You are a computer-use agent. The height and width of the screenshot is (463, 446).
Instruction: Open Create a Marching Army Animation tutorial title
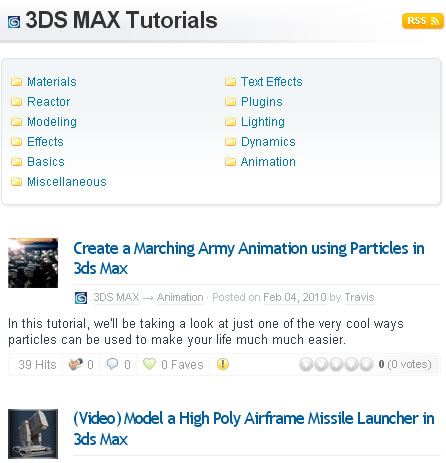(249, 258)
